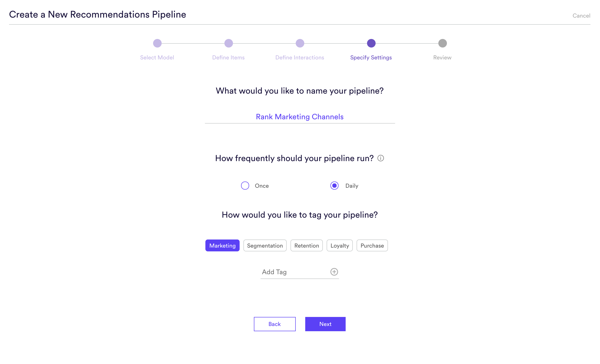Focus the pipeline name field
The width and height of the screenshot is (600, 364).
pos(300,117)
